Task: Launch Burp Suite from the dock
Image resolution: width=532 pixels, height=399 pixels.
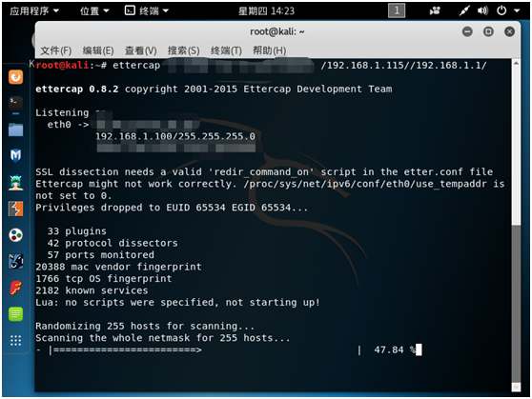Action: pos(15,209)
